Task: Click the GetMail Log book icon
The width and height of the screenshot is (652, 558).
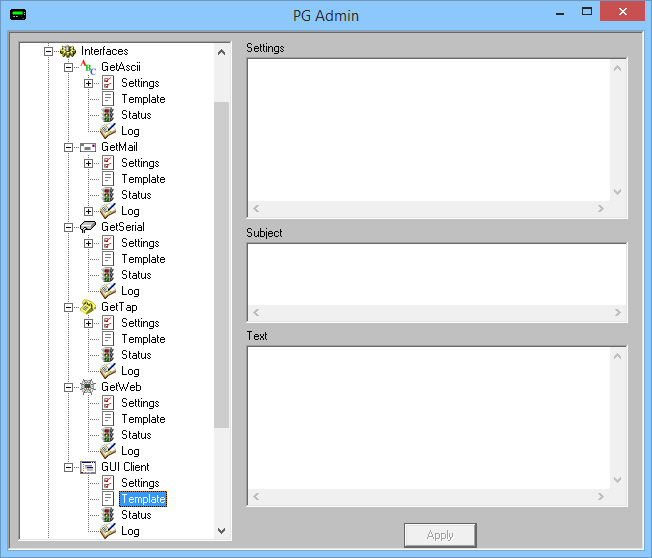Action: (x=108, y=211)
